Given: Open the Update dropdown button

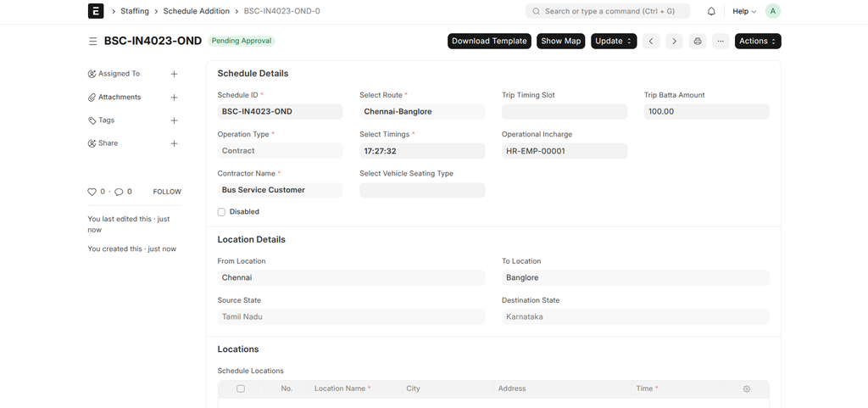Looking at the screenshot, I should (x=614, y=41).
